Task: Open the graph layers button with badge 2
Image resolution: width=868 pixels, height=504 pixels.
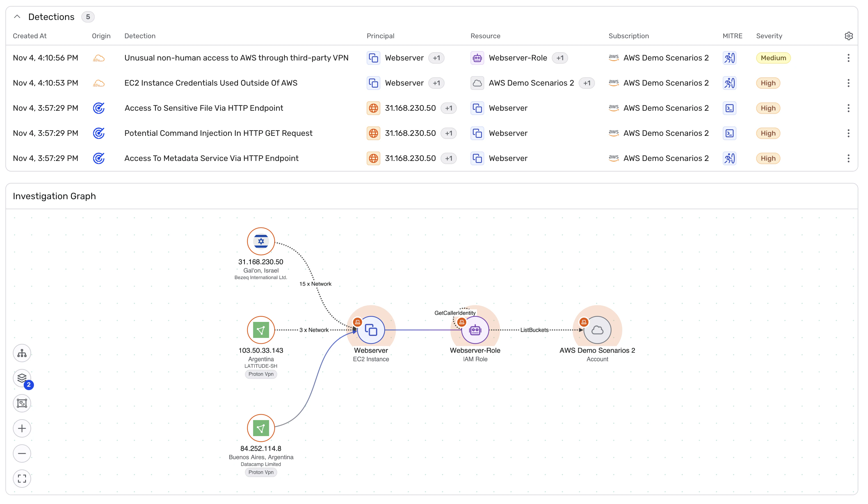Action: pyautogui.click(x=22, y=378)
